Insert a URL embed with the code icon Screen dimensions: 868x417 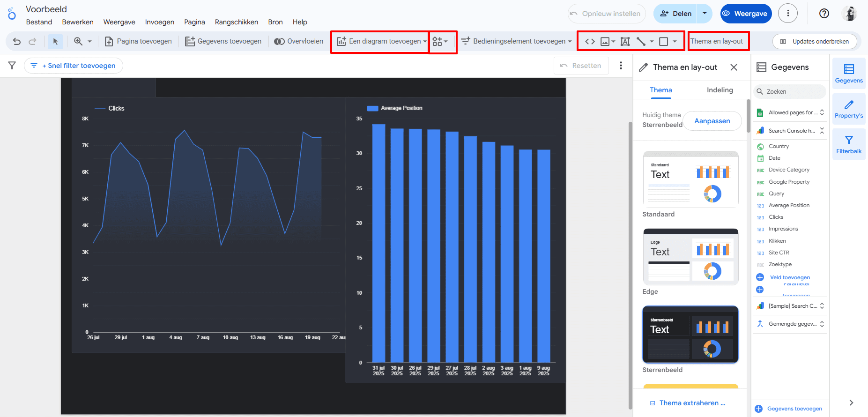point(590,41)
